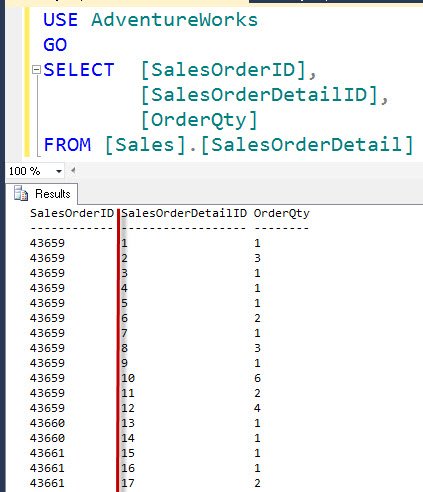Select SalesOrderDetailID value 10 in results
Viewport: 423px width, 492px height.
pos(128,378)
